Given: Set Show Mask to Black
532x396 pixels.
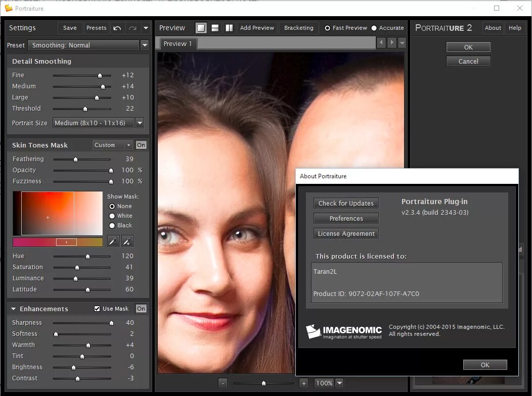Looking at the screenshot, I should coord(112,225).
